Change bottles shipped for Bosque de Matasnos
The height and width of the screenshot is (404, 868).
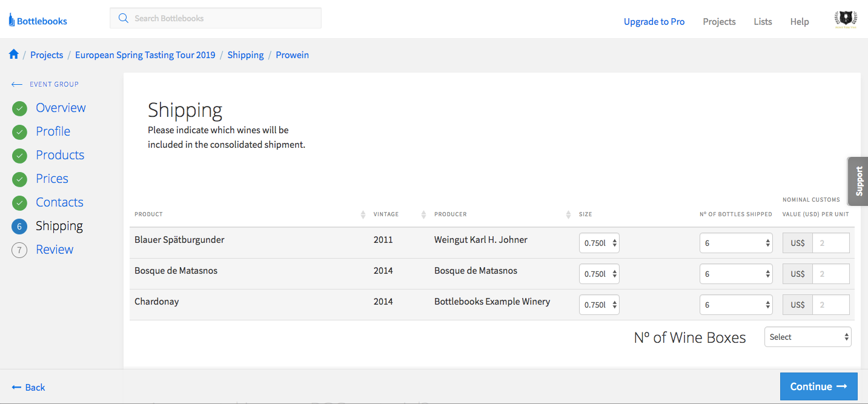(736, 274)
